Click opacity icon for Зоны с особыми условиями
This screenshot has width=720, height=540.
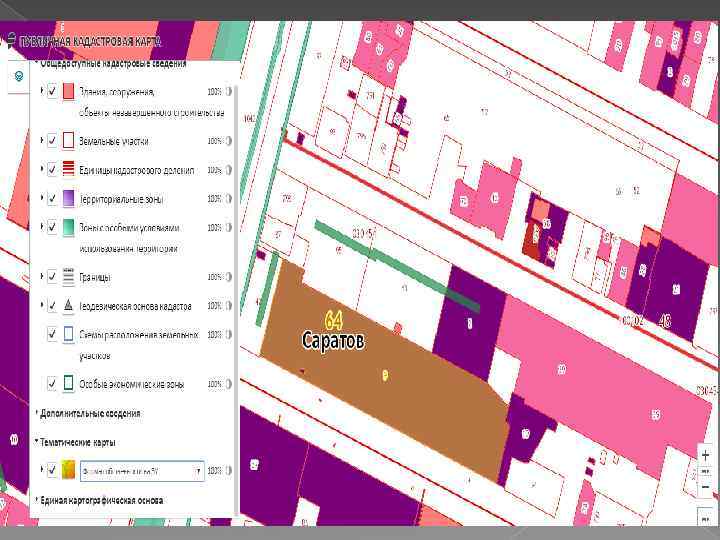229,228
